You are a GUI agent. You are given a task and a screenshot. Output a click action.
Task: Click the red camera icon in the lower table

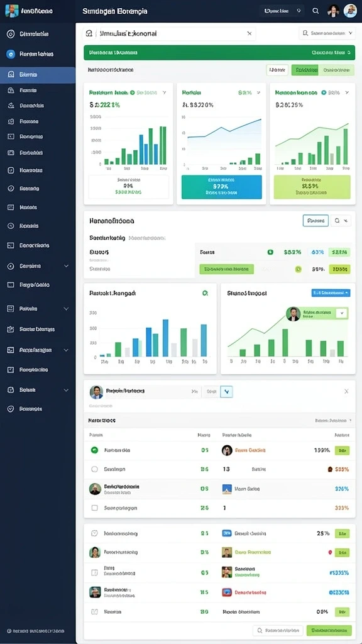tap(227, 592)
